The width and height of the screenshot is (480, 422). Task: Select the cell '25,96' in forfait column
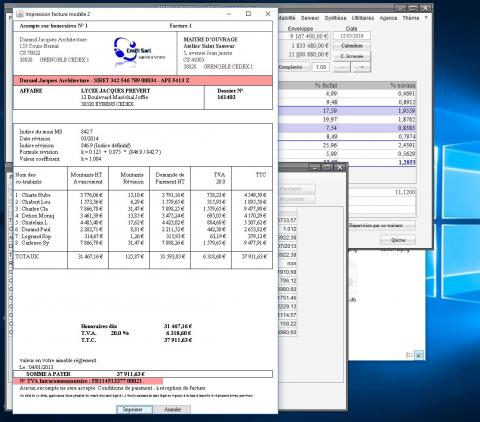pyautogui.click(x=308, y=145)
